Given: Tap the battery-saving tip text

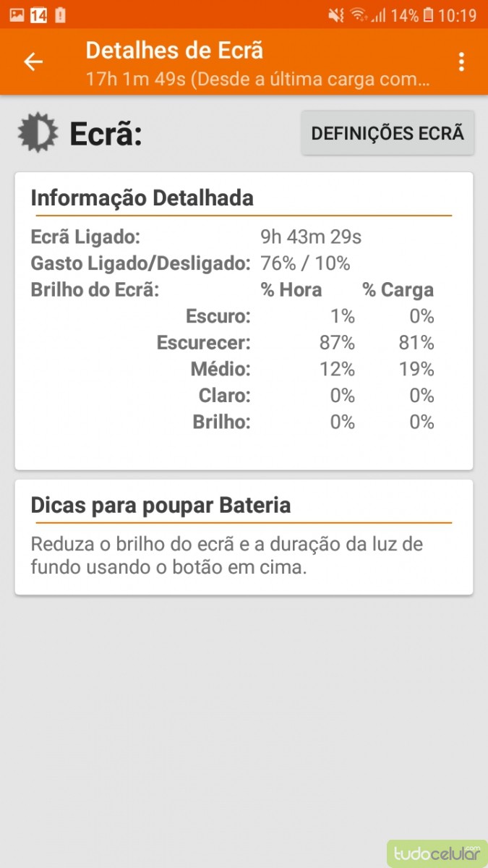Looking at the screenshot, I should coord(226,556).
